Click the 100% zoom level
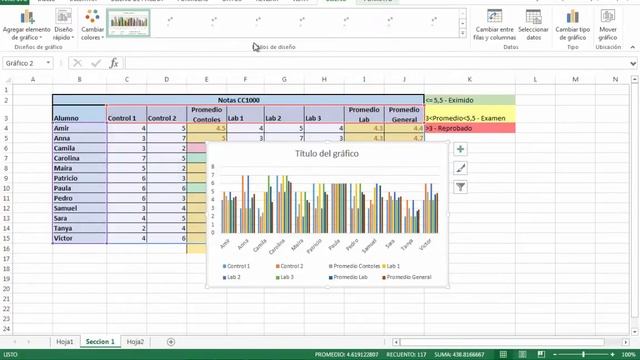The height and width of the screenshot is (360, 640). (628, 354)
